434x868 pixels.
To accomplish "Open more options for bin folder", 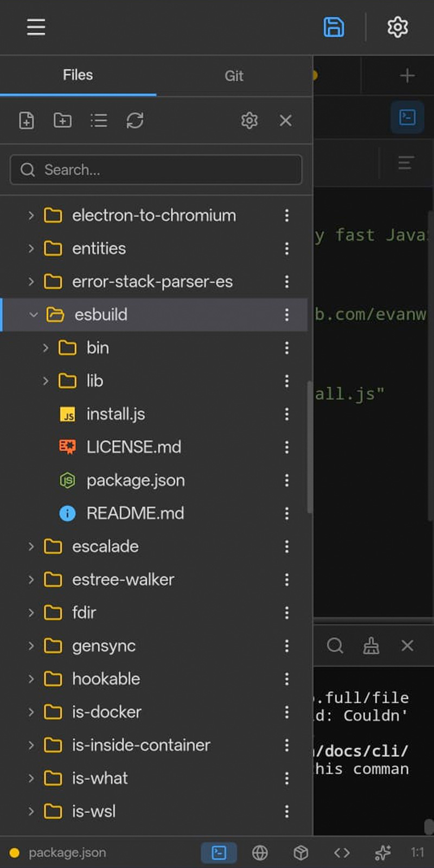I will pos(286,348).
